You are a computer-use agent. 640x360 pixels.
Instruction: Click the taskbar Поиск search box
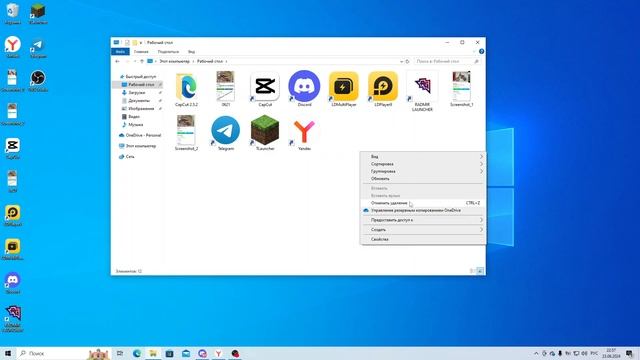[x=63, y=353]
